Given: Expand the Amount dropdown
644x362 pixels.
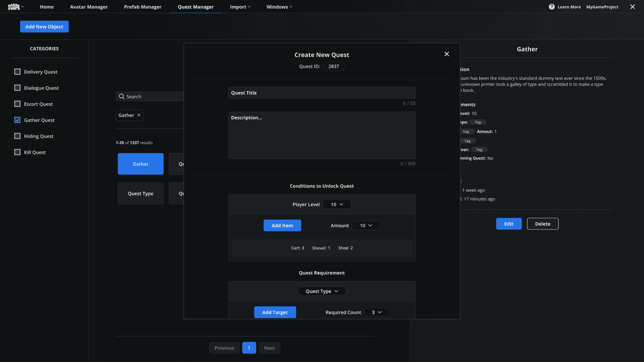Looking at the screenshot, I should point(366,226).
